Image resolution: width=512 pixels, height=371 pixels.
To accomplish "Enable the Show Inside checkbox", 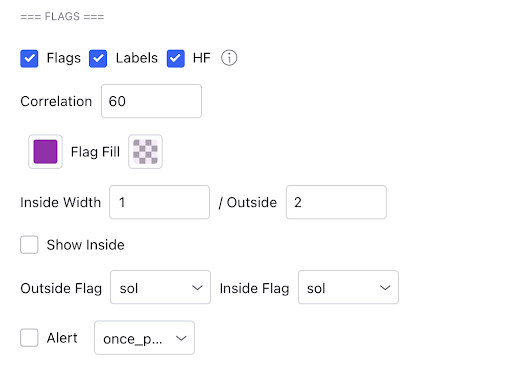I will [x=29, y=245].
